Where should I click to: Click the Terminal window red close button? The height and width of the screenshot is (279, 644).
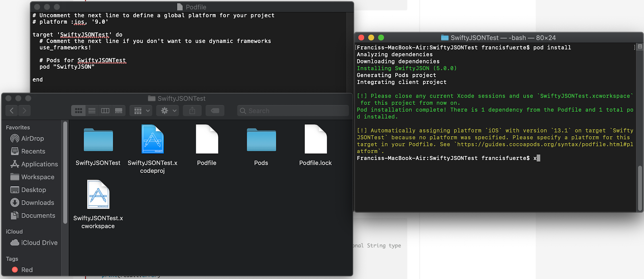point(361,37)
